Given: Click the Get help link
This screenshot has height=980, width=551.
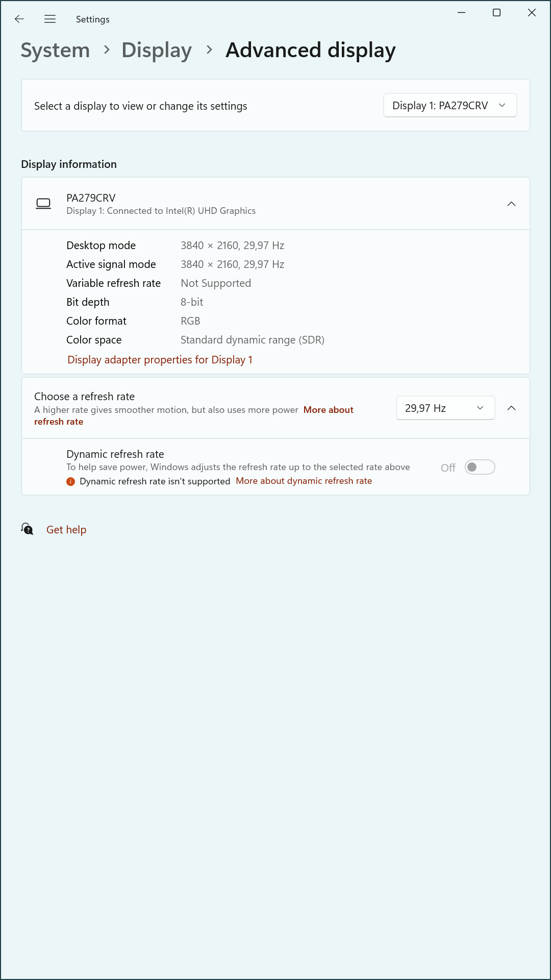Looking at the screenshot, I should click(66, 530).
